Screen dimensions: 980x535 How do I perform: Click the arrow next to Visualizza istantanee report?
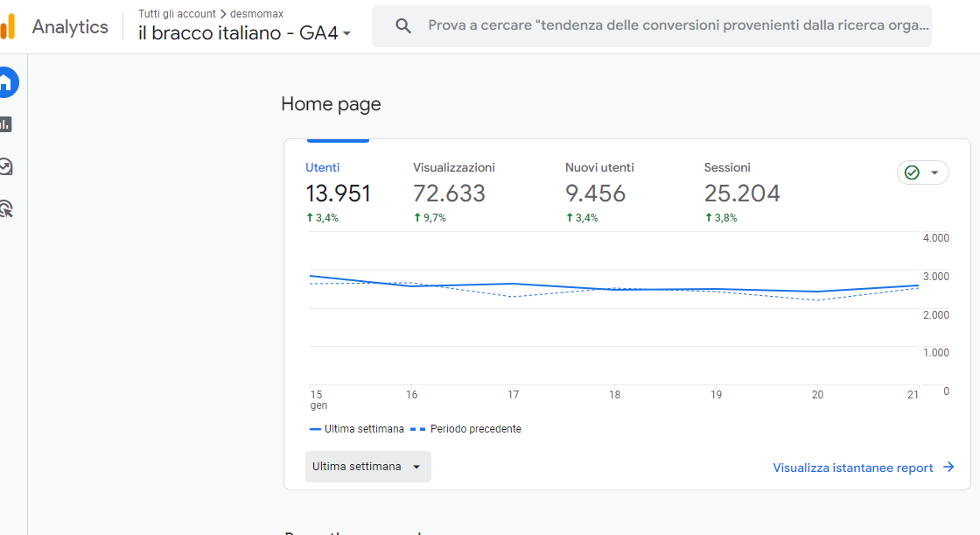[948, 468]
